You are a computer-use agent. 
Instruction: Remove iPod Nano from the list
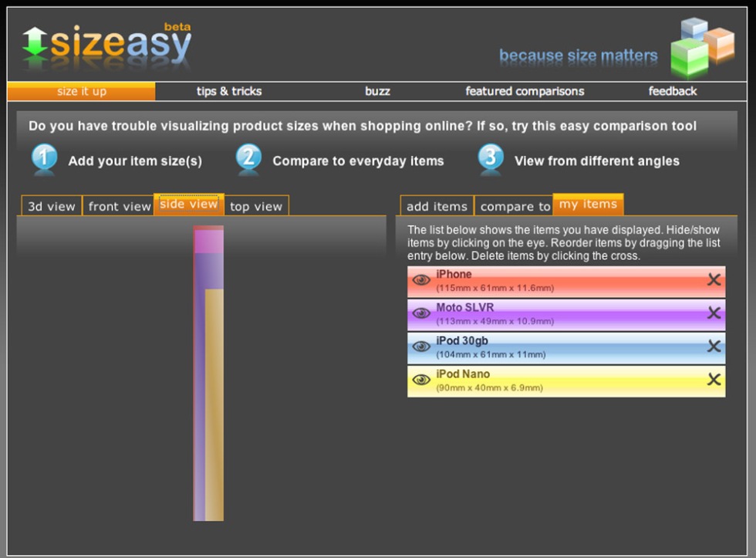714,380
